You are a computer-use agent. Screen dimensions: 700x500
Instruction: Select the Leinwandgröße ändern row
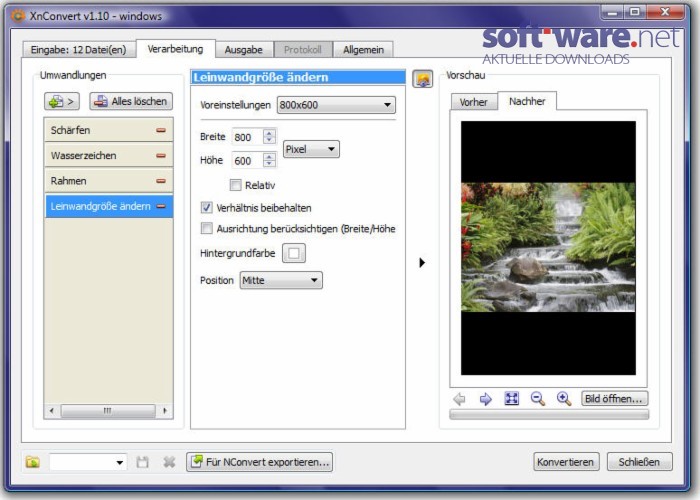pos(108,206)
